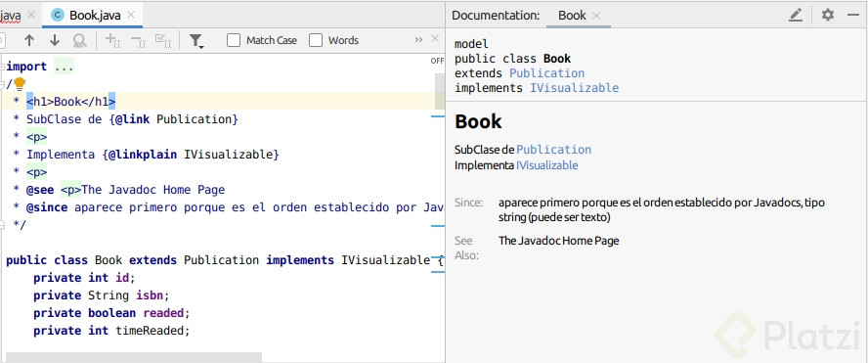The height and width of the screenshot is (363, 868).
Task: Click the folded 'import ...' placeholder
Action: 64,68
